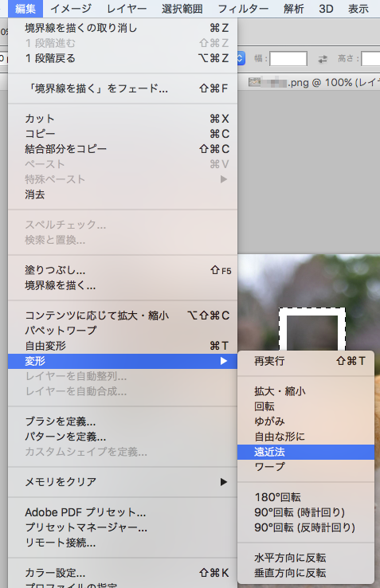
Task: Open the イメージ menu in menu bar
Action: [x=71, y=9]
